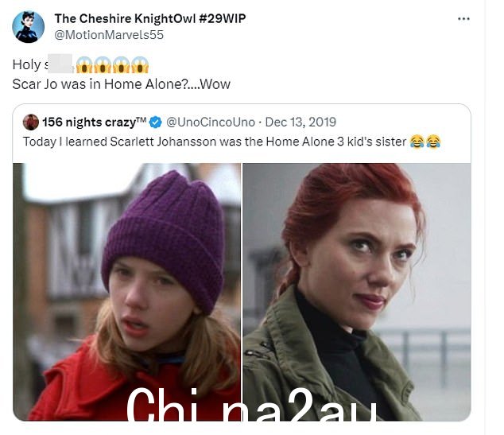The width and height of the screenshot is (504, 435).
Task: Click the blue verified checkmark badge
Action: pyautogui.click(x=156, y=122)
